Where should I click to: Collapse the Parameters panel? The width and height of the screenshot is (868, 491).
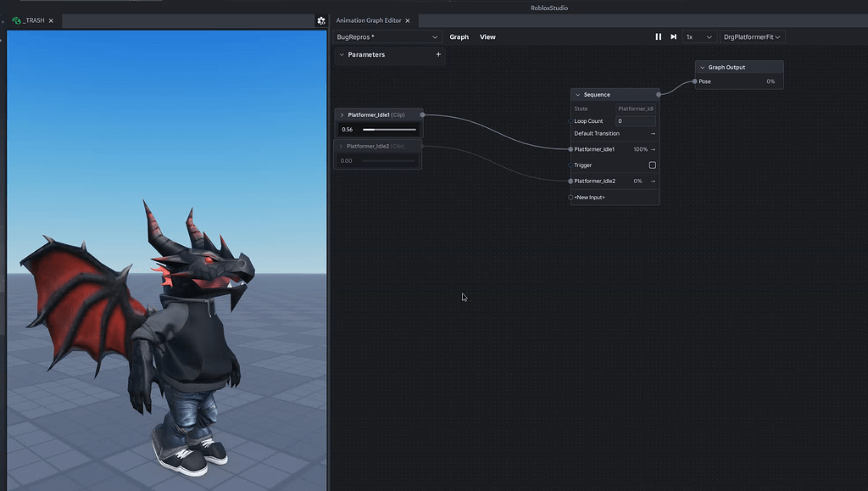pos(342,55)
